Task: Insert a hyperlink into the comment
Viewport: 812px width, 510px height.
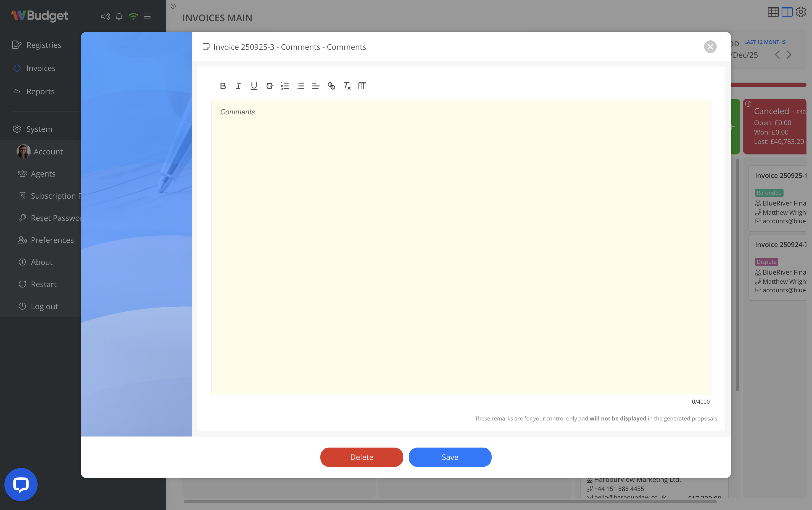Action: point(331,86)
